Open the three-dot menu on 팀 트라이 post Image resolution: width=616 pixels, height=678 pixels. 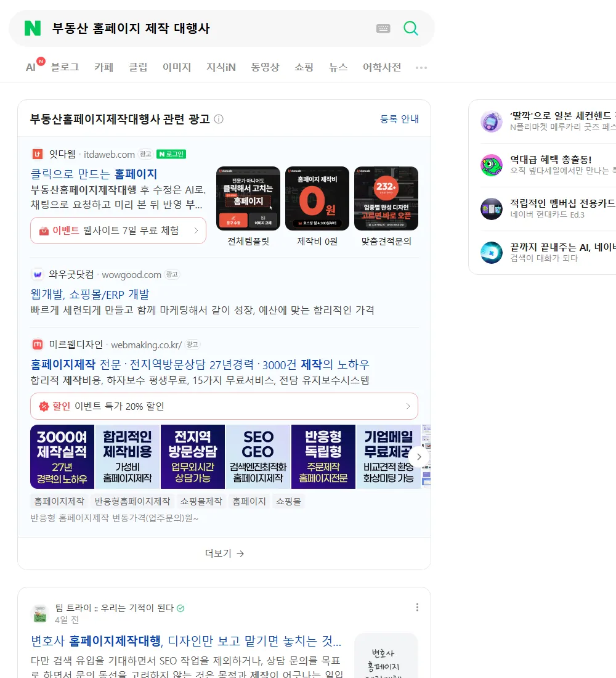tap(417, 607)
